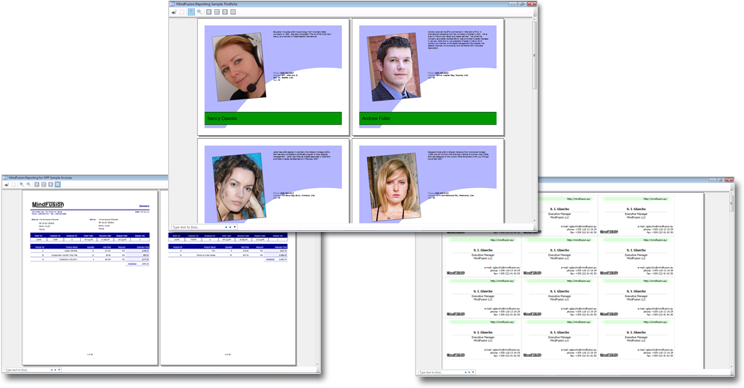Click find text field in Invoices window

[27, 370]
